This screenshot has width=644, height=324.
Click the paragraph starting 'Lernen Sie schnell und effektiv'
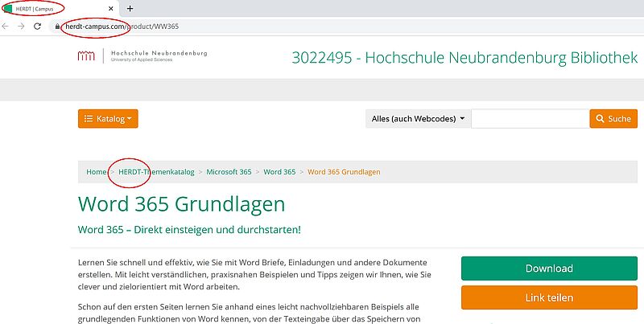pos(254,274)
